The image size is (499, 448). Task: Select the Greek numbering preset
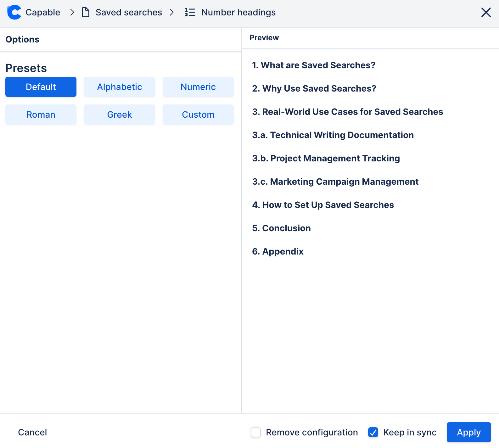pyautogui.click(x=120, y=115)
